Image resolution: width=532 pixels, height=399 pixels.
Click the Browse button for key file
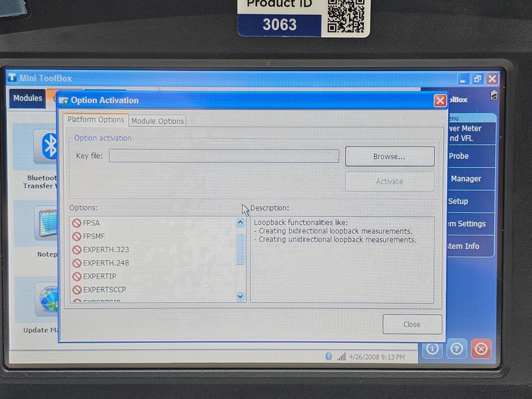tap(389, 156)
